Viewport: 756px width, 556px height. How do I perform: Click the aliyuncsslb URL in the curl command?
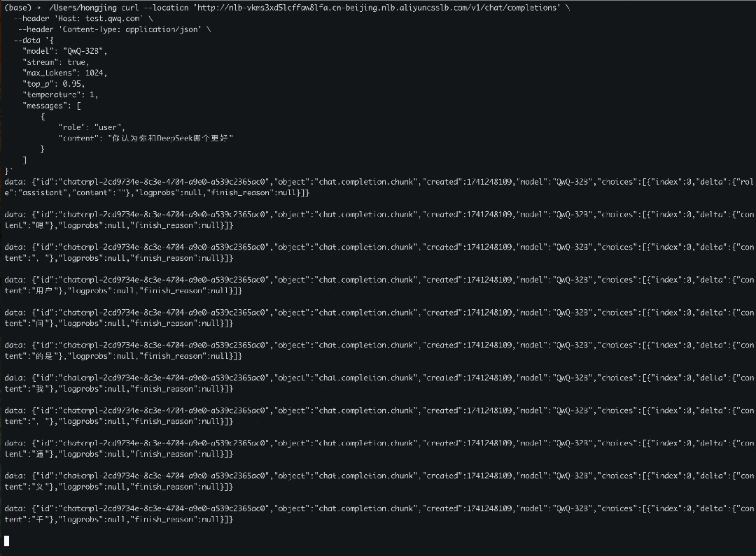click(377, 8)
